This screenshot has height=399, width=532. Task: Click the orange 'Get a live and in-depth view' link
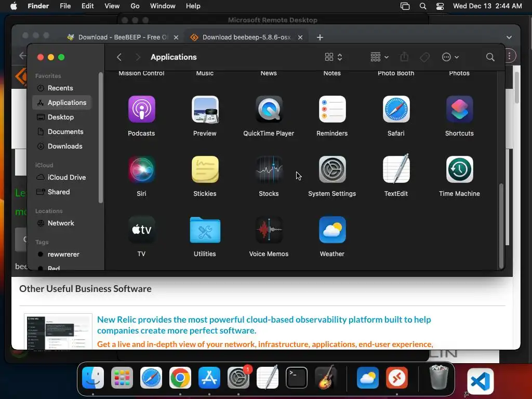point(265,344)
